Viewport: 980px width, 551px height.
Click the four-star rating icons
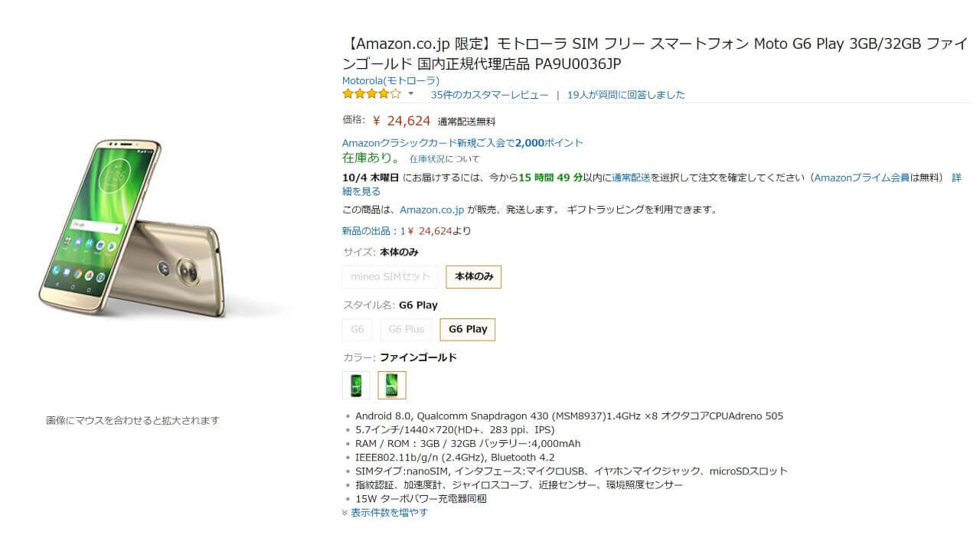371,94
